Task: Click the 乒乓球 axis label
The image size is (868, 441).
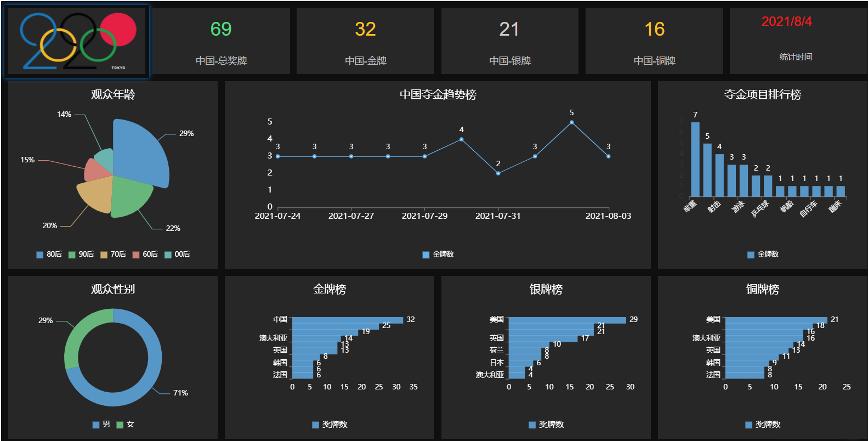Action: [x=760, y=208]
